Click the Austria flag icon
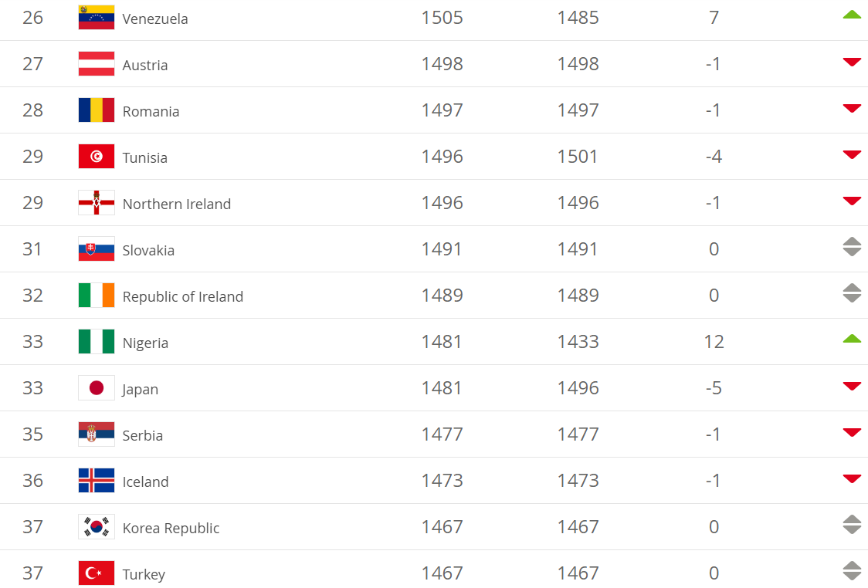868x588 pixels. [97, 64]
